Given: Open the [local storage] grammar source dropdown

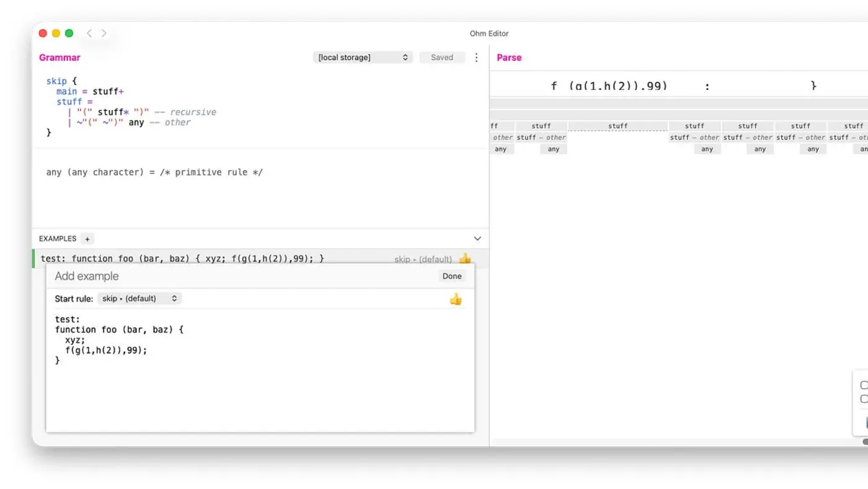Looking at the screenshot, I should point(363,57).
